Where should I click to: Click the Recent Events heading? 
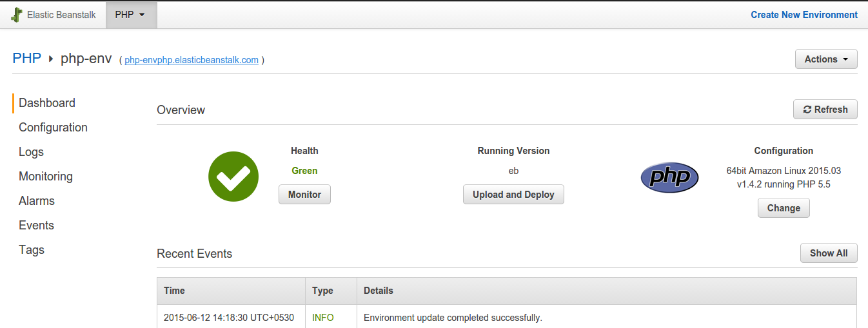pos(194,254)
